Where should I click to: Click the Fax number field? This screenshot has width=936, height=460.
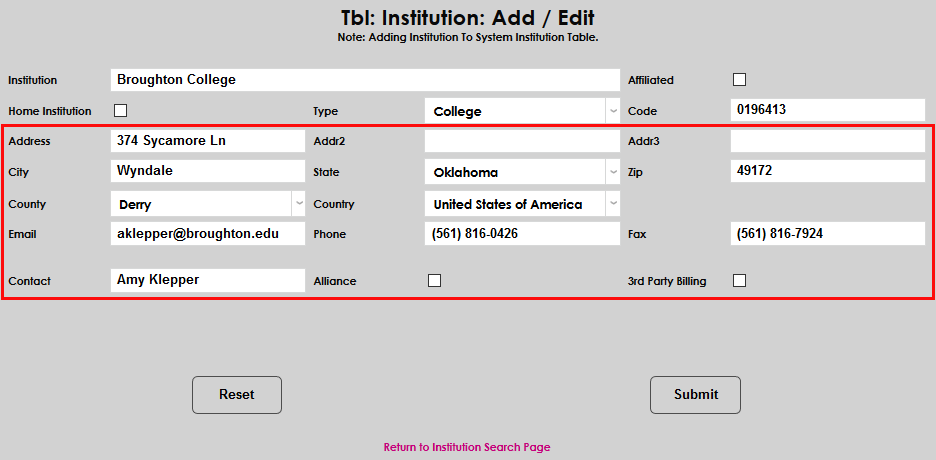[x=827, y=234]
